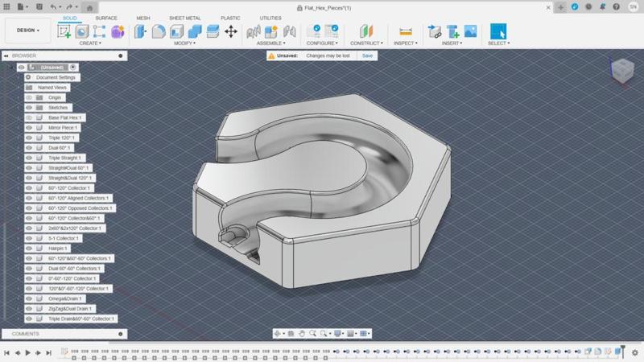Open the home tab icon
The width and height of the screenshot is (644, 362).
click(x=91, y=7)
